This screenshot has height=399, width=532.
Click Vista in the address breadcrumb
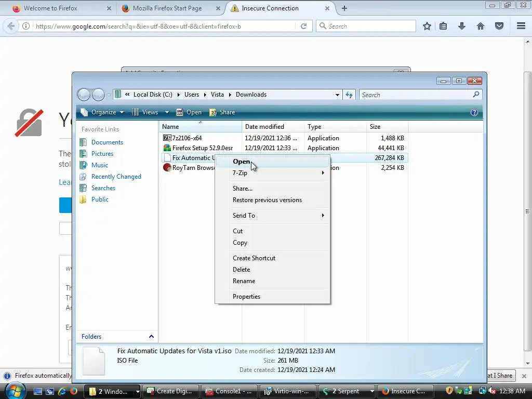click(217, 95)
